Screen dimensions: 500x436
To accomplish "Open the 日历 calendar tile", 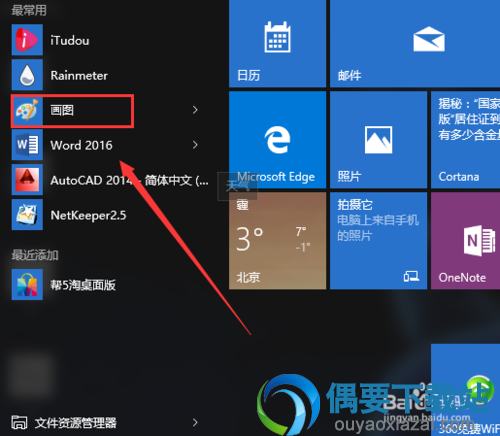I will coord(277,44).
